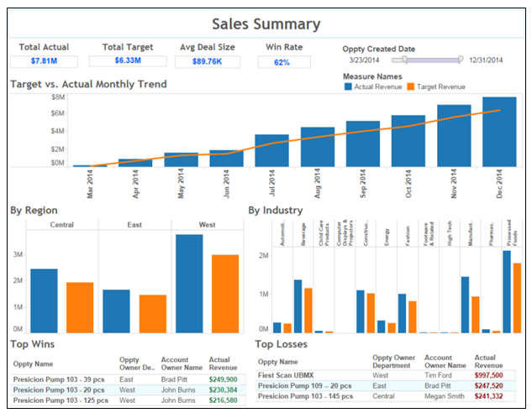Click the $997,500 loss value

click(488, 375)
